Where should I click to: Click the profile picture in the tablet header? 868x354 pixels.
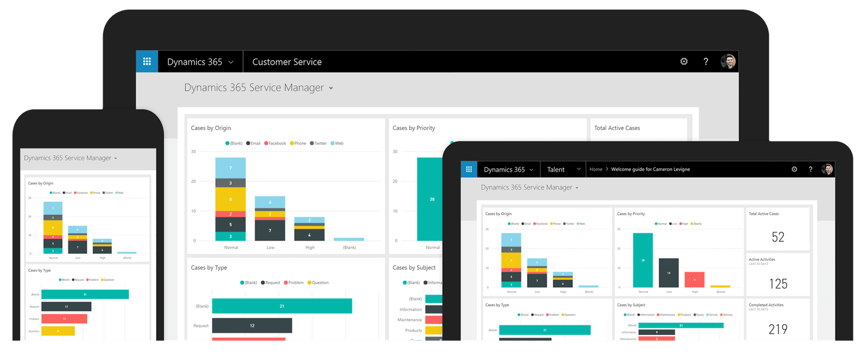point(827,169)
